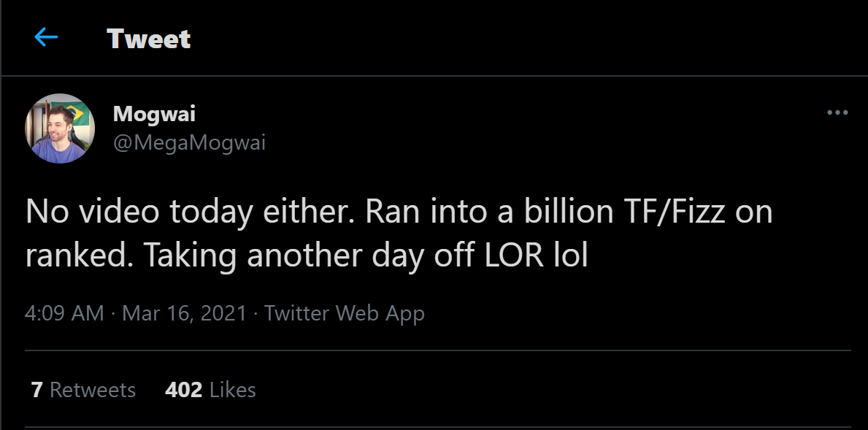Click the Mar 16, 2021 date
Screen dimensions: 868x430
coord(183,314)
